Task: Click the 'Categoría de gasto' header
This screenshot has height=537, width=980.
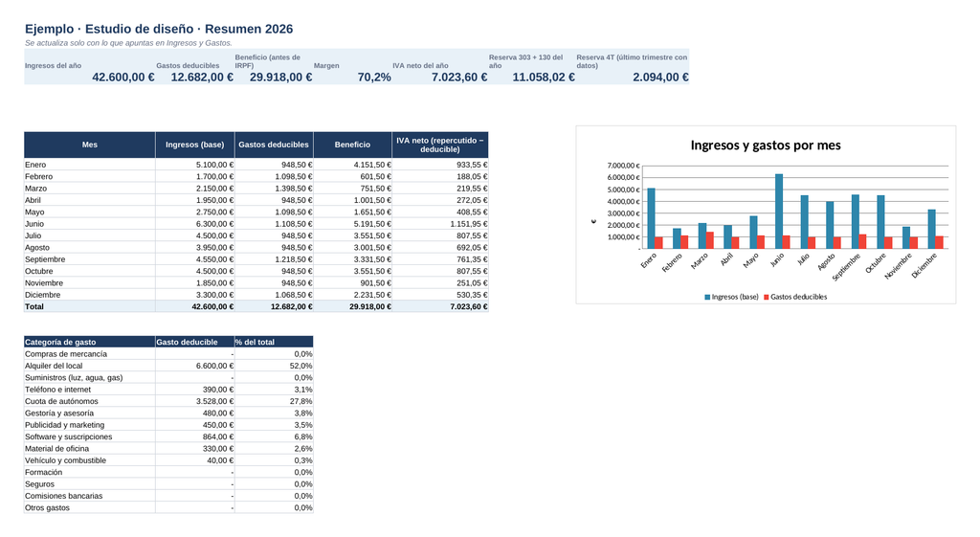Action: (89, 342)
